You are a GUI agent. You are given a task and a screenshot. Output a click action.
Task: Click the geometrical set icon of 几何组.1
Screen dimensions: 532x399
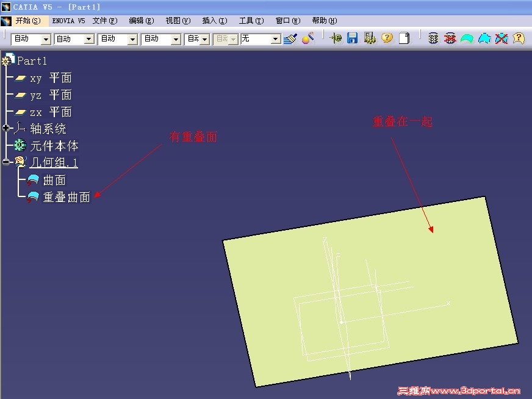point(20,162)
